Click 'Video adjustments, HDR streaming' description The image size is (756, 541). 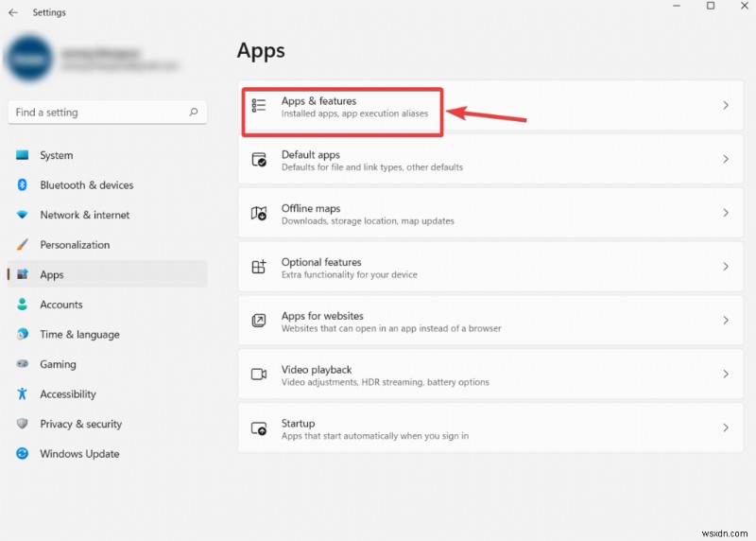tap(385, 382)
